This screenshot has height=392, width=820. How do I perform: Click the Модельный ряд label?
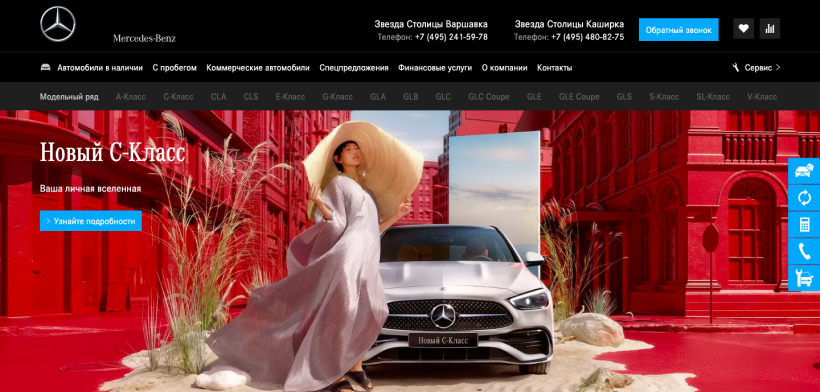pos(69,97)
